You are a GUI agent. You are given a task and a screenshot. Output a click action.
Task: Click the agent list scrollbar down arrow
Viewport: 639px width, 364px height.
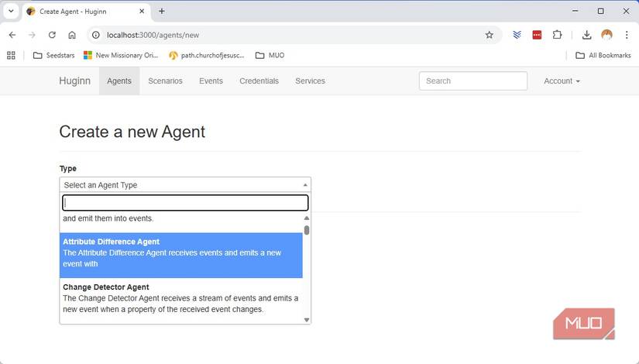point(307,320)
